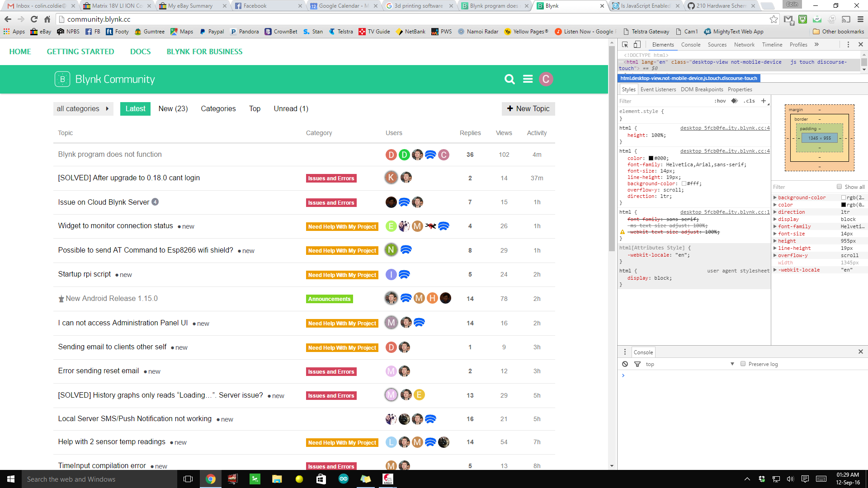Click the new style rule plus icon
The image size is (868, 488).
click(764, 101)
